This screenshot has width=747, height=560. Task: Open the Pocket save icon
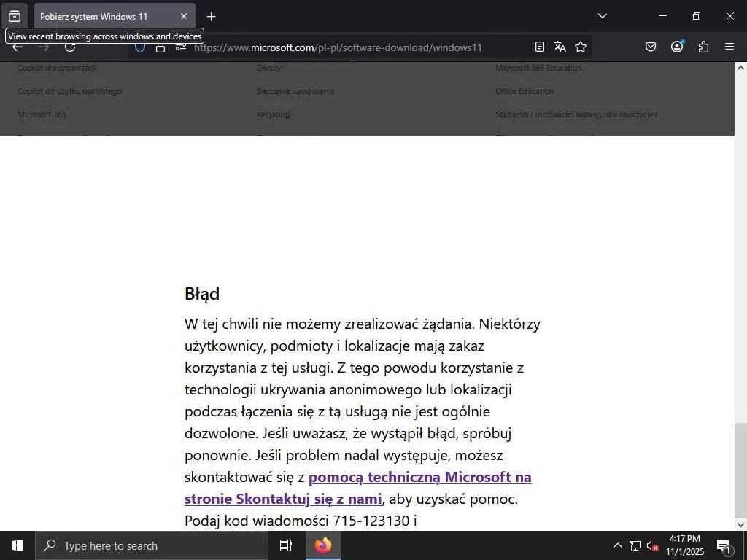click(650, 47)
